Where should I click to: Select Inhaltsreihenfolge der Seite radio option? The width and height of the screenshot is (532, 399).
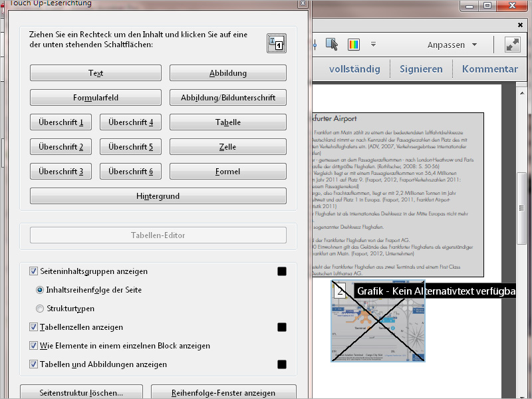coord(40,290)
